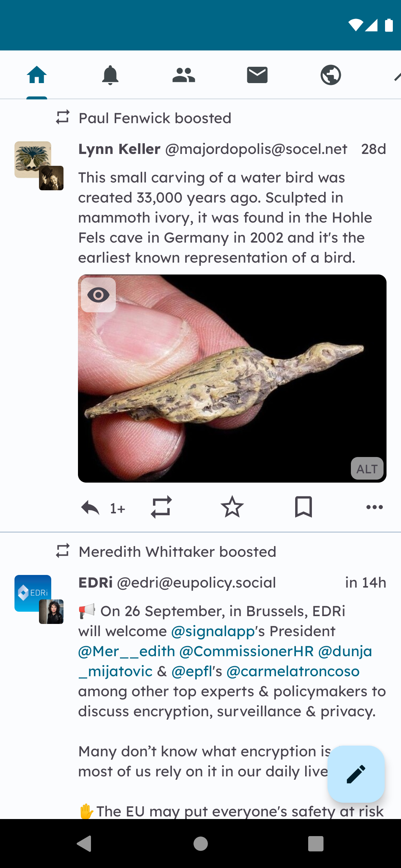Compose a new post with pencil button

[356, 774]
